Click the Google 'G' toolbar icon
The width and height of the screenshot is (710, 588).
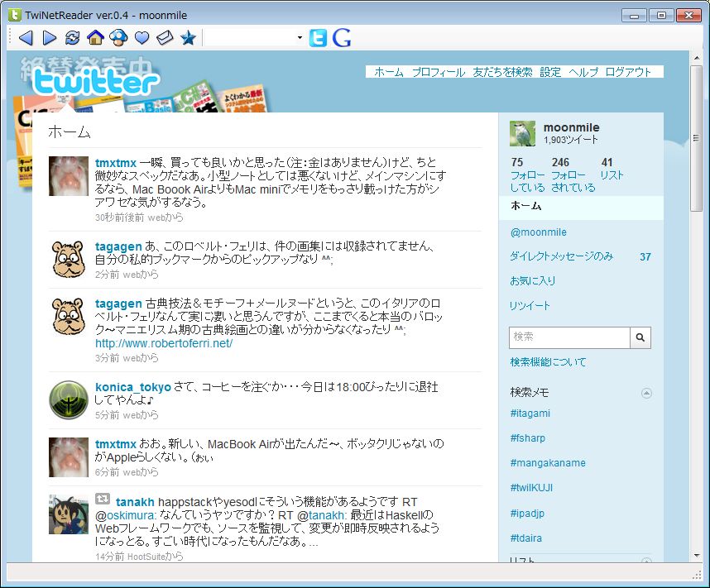click(342, 38)
